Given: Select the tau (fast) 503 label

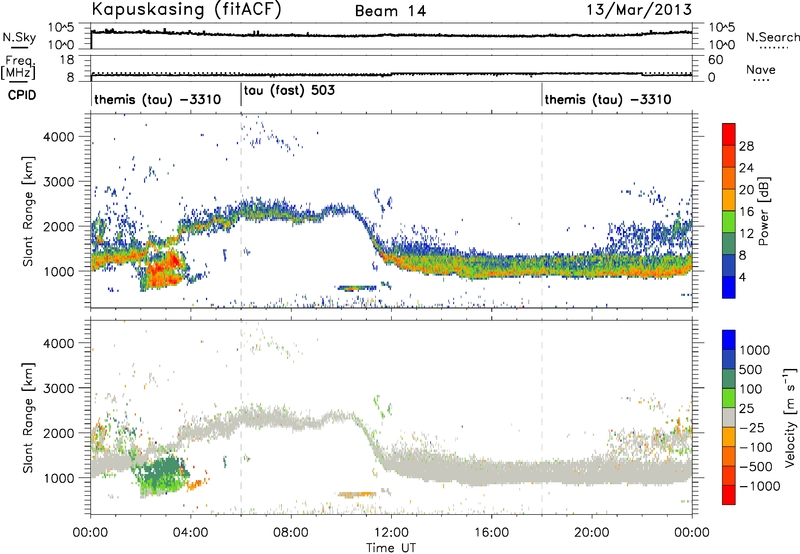Looking at the screenshot, I should (x=289, y=91).
